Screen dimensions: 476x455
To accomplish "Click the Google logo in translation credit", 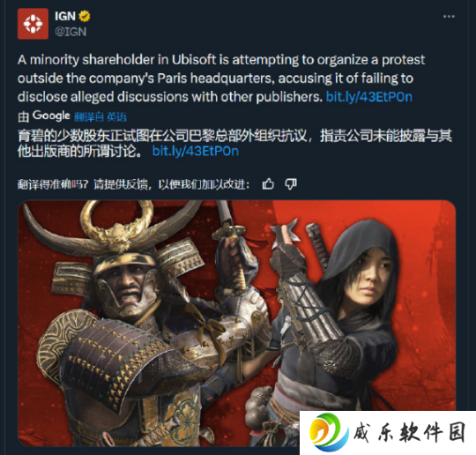I will click(x=51, y=116).
